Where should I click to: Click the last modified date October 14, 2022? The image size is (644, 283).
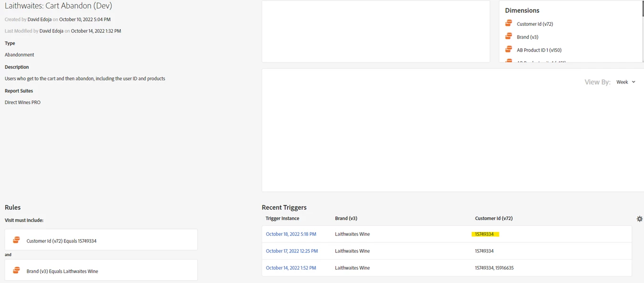pyautogui.click(x=96, y=31)
